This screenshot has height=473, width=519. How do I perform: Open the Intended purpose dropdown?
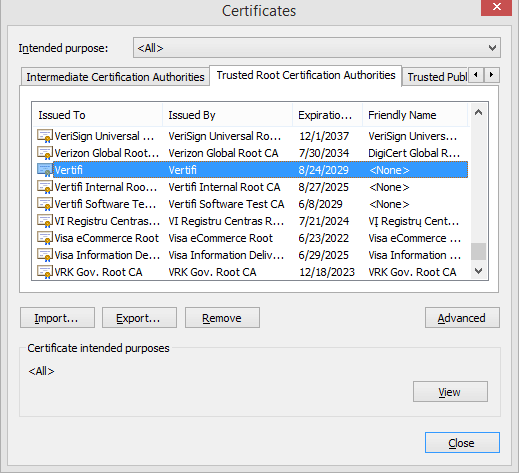(317, 48)
